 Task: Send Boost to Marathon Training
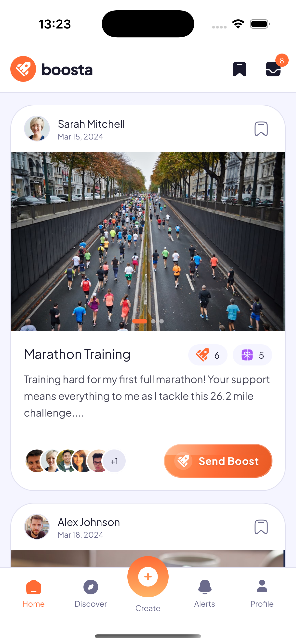(x=218, y=461)
